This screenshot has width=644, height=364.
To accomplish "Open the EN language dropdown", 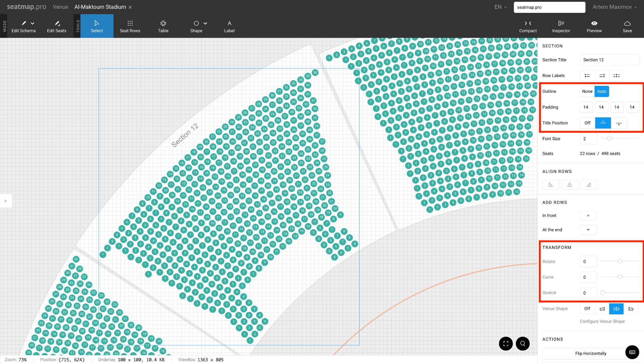I will (x=501, y=7).
